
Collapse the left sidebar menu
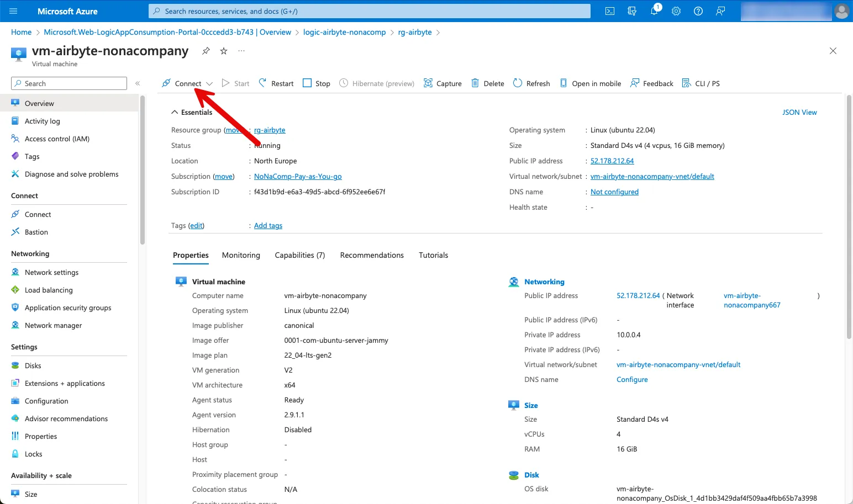pos(138,83)
